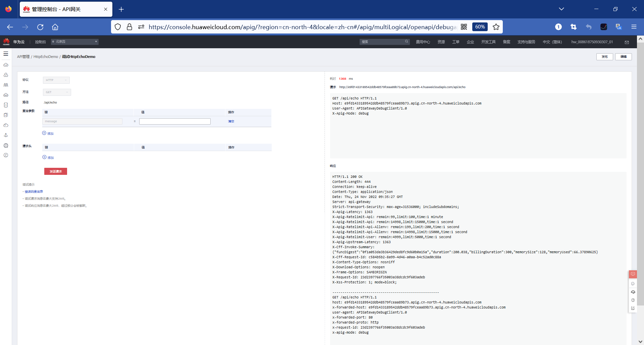Open the 中文 (简体) language selector
This screenshot has width=644, height=345.
(x=552, y=42)
